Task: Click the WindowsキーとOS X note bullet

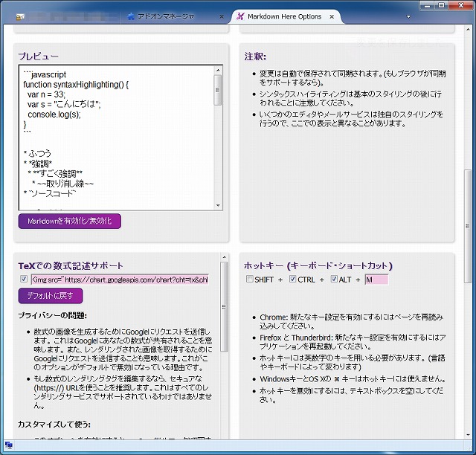Action: [x=353, y=379]
